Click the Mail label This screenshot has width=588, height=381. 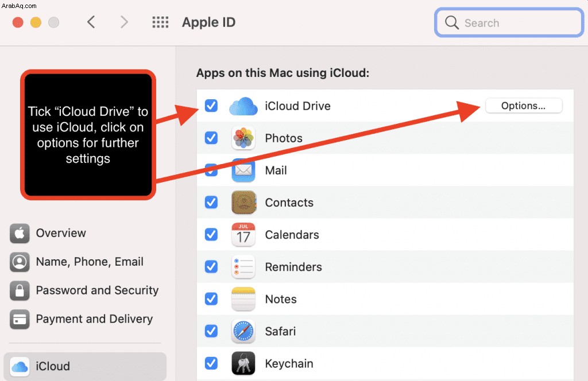276,170
